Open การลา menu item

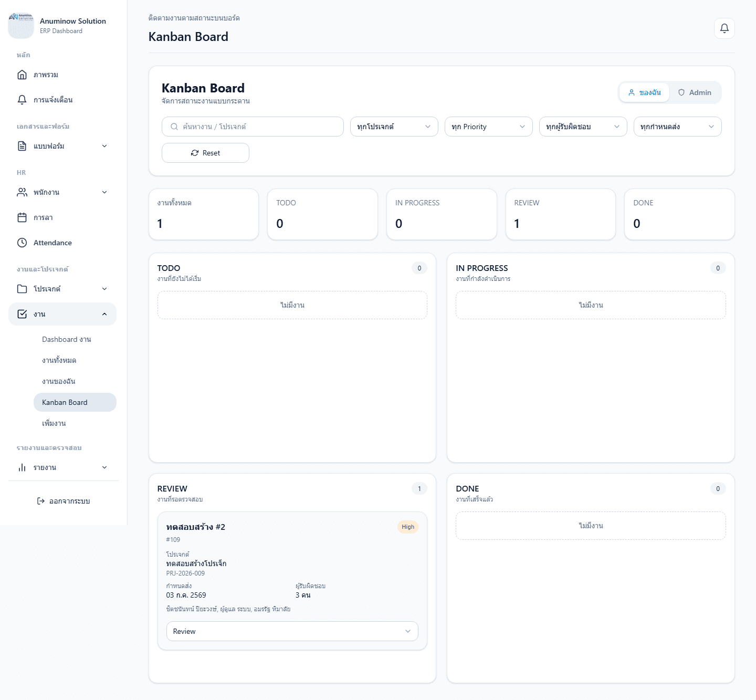click(62, 217)
